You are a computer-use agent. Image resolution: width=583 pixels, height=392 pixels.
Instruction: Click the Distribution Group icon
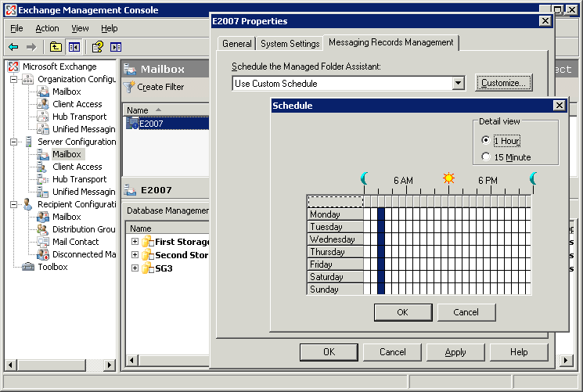[x=43, y=229]
